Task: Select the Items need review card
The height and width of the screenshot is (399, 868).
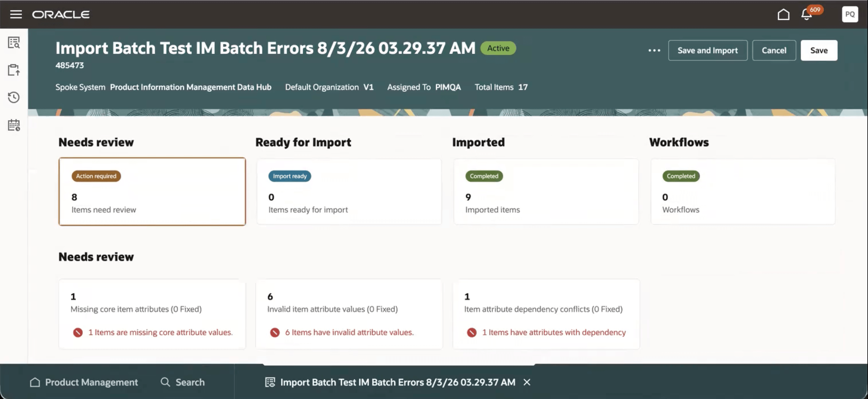Action: [152, 191]
